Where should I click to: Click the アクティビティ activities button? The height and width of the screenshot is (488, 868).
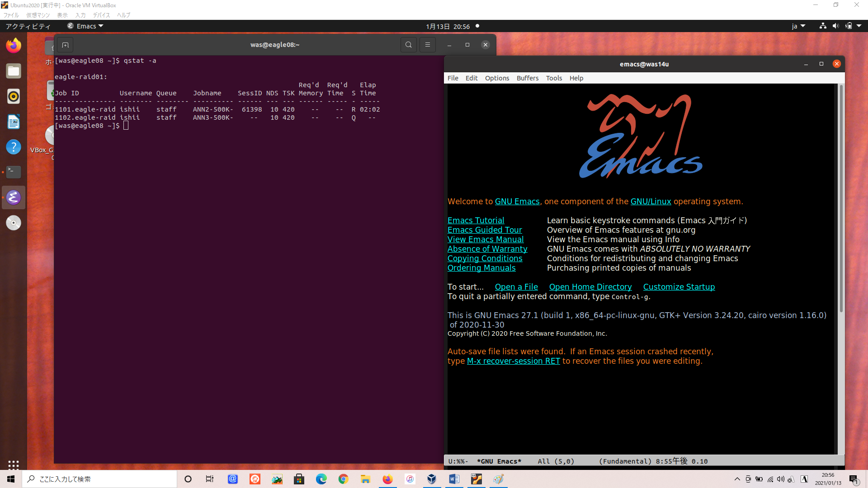28,26
